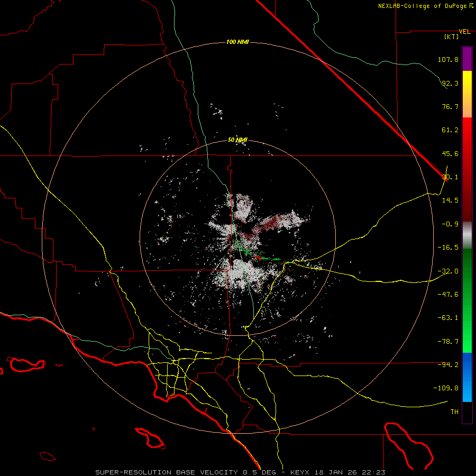Select the 107.8 value on velocity scale
Image resolution: width=476 pixels, height=476 pixels.
point(448,59)
